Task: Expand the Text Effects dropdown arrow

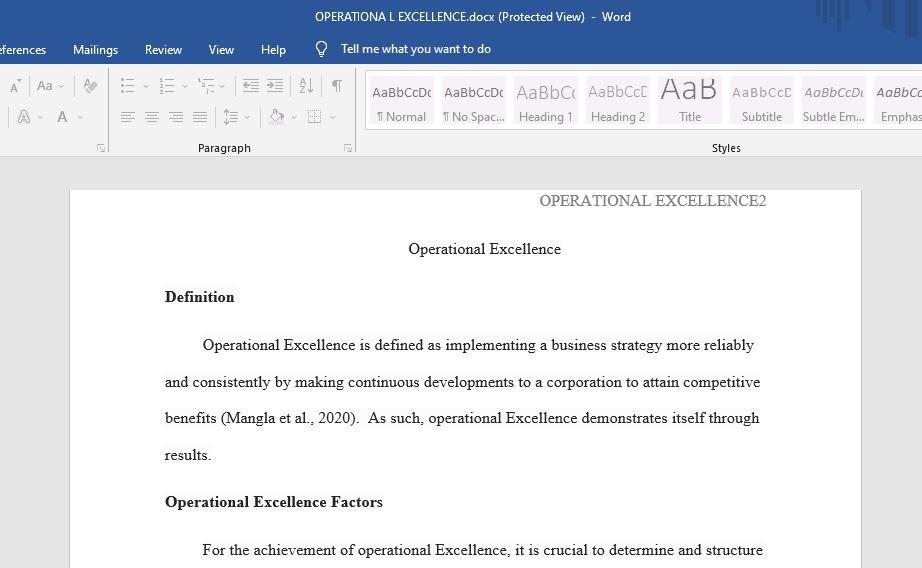Action: (40, 118)
